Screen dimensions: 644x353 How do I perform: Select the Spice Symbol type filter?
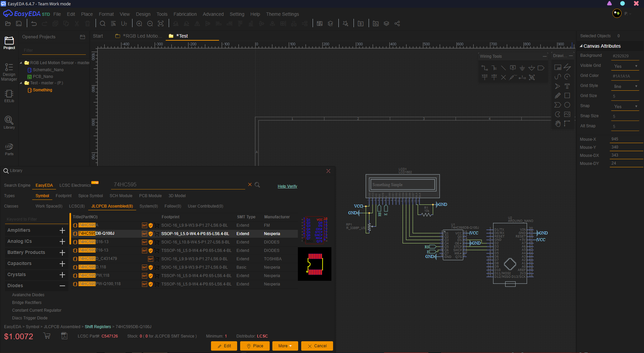click(91, 196)
